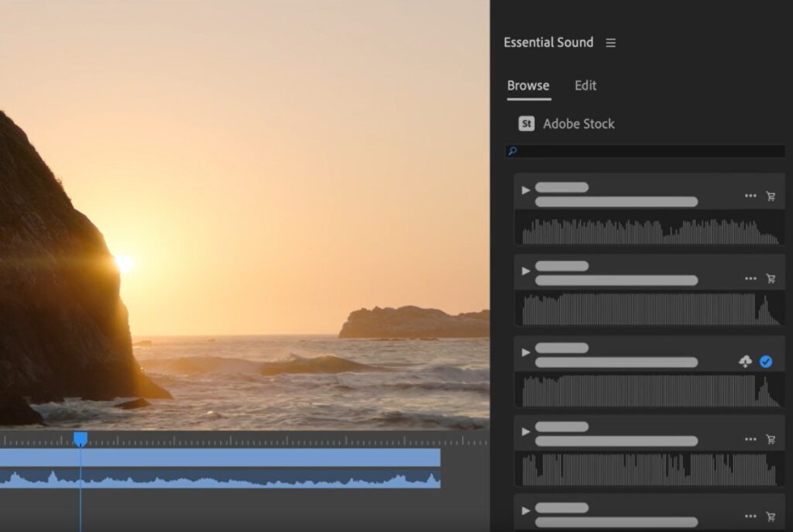The width and height of the screenshot is (793, 532).
Task: Select the Browse tab
Action: tap(527, 85)
